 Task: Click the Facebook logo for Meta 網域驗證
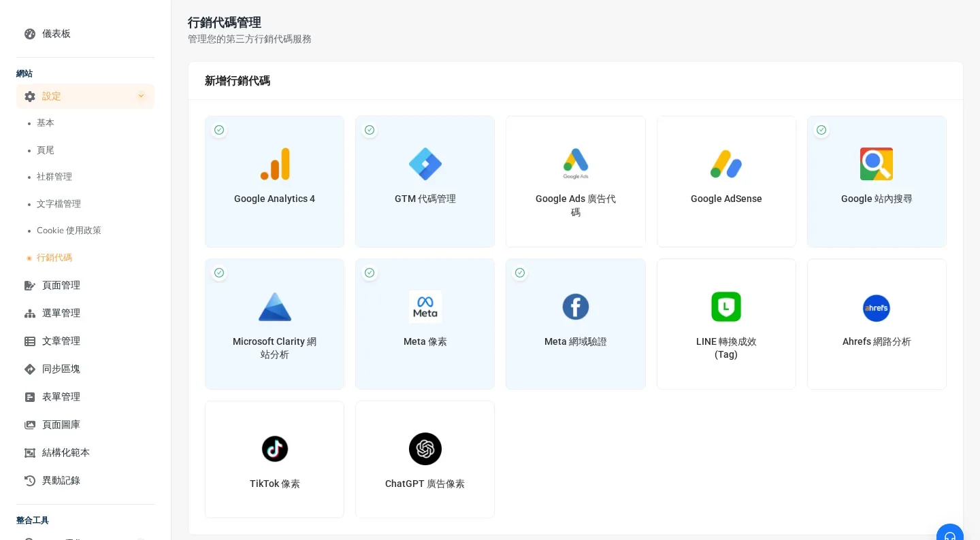coord(576,307)
